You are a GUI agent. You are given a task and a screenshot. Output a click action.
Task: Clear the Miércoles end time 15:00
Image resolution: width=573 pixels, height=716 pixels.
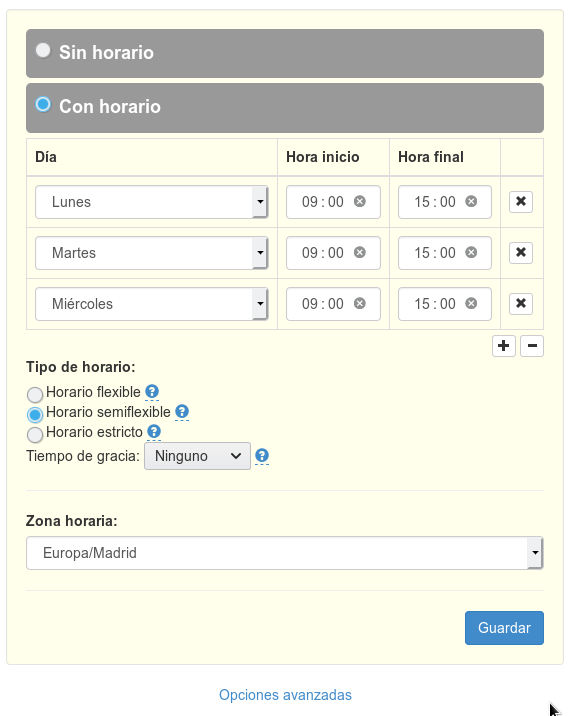coord(471,304)
